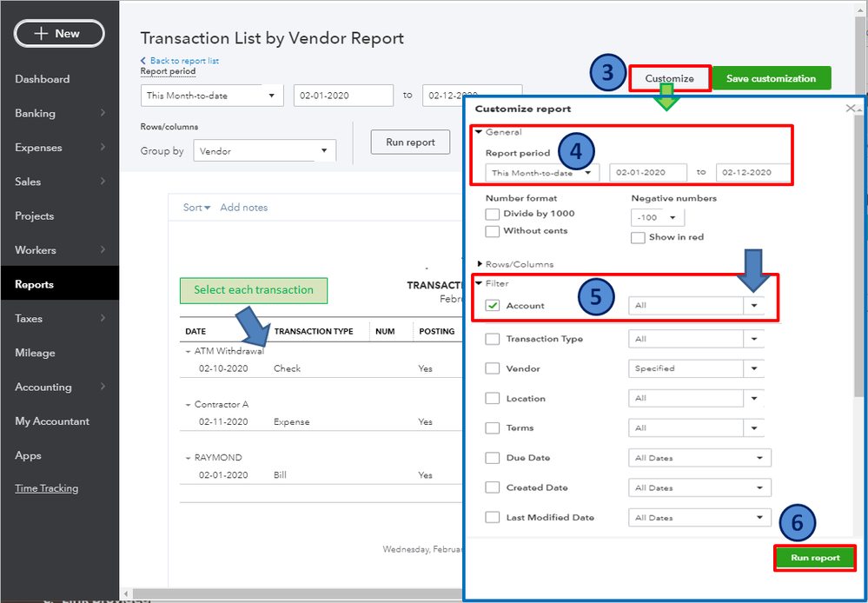The image size is (868, 603).
Task: Enable Divide by 1000 checkbox
Action: [x=492, y=214]
